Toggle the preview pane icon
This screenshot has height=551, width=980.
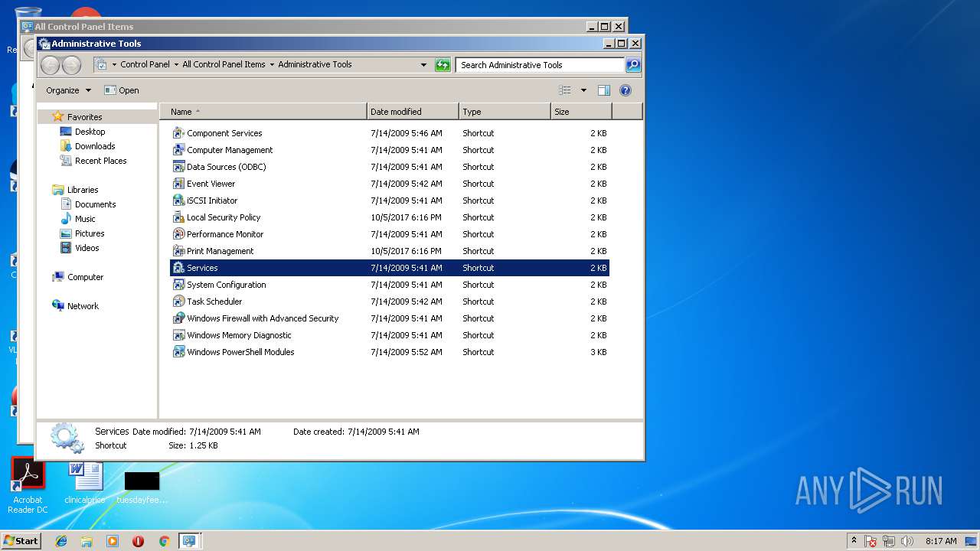603,90
